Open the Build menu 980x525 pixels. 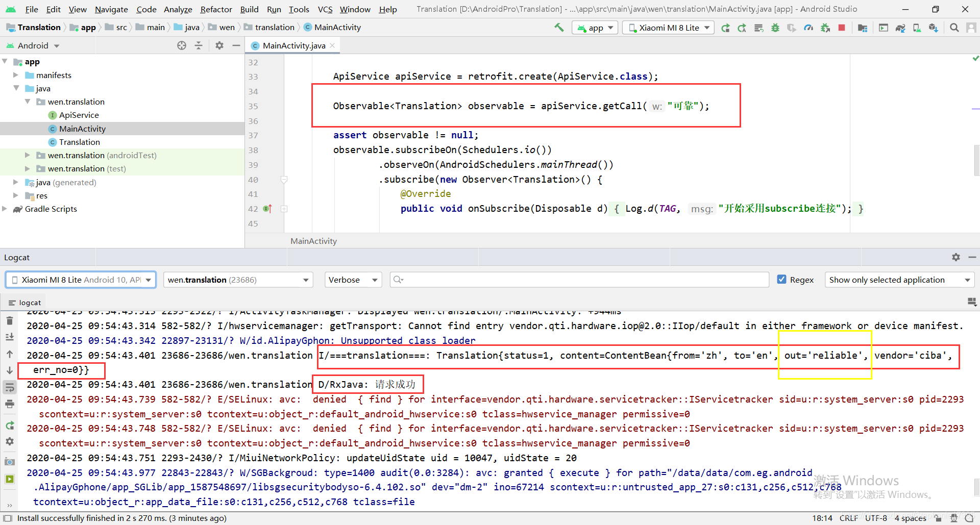point(249,9)
